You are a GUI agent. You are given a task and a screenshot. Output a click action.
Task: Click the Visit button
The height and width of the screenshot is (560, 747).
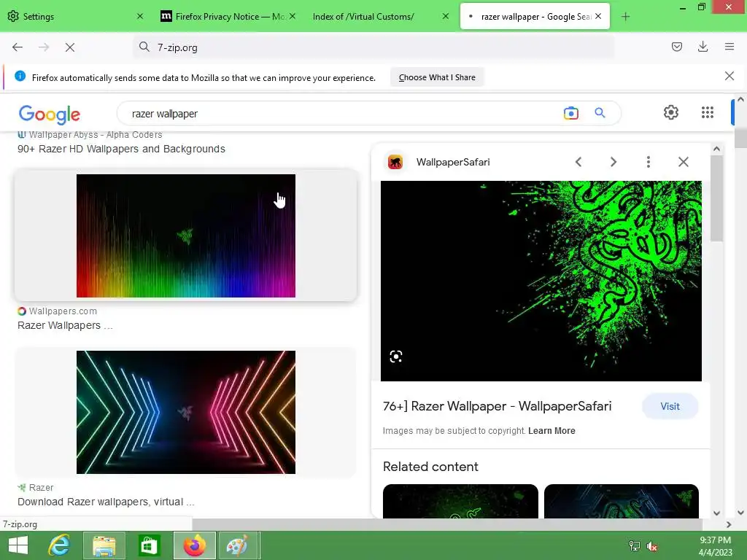[x=670, y=406]
